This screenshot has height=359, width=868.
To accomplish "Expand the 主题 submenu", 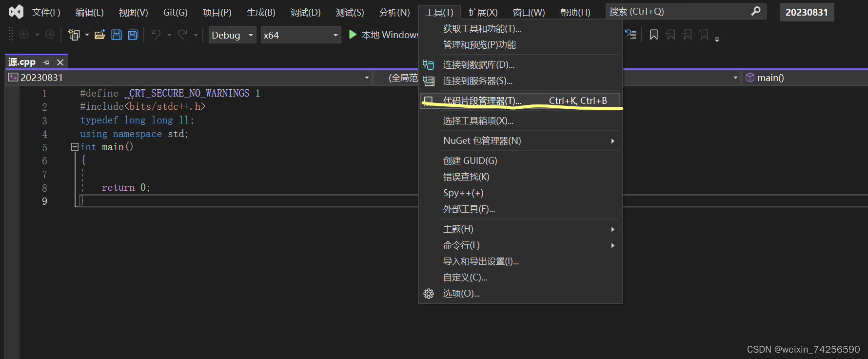I will pos(612,229).
